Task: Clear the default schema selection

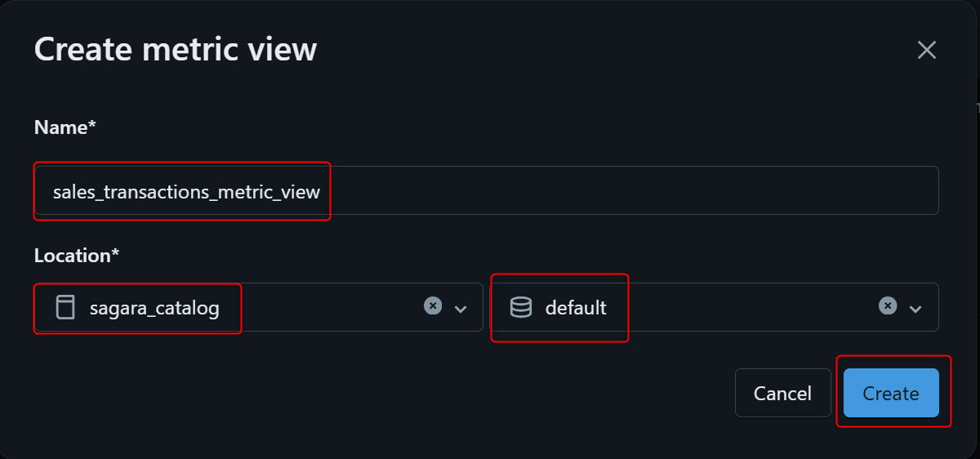Action: (888, 305)
